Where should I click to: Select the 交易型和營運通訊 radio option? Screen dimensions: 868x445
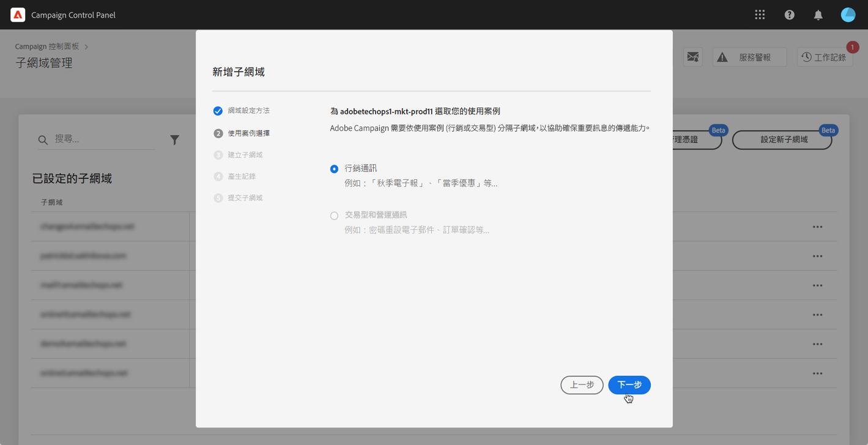[x=334, y=216]
